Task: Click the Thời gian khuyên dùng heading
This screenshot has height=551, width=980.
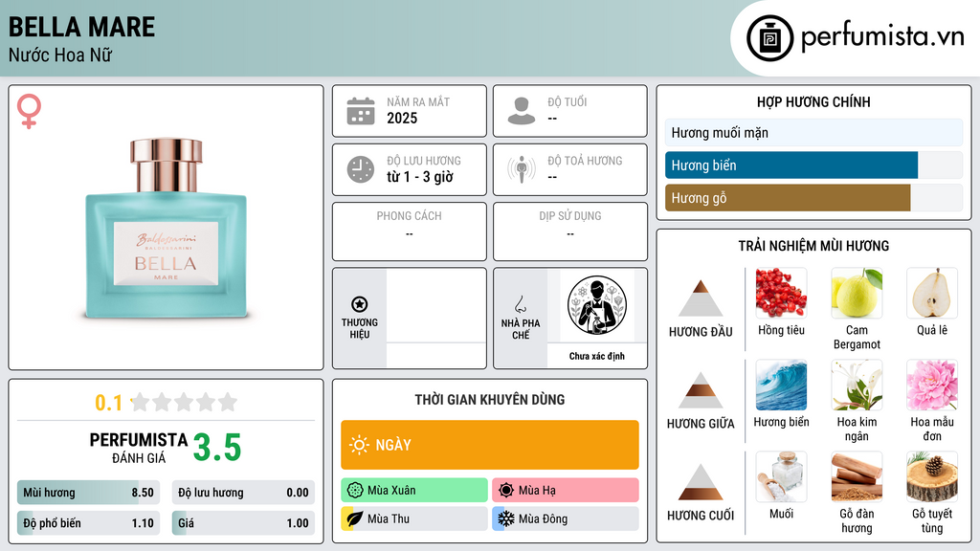Action: pyautogui.click(x=490, y=400)
